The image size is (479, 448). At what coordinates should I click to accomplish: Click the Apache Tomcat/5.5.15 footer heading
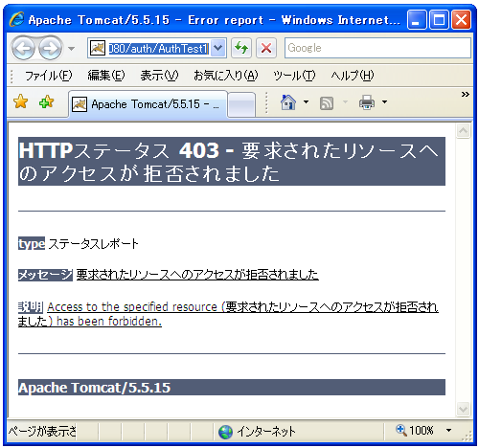232,388
